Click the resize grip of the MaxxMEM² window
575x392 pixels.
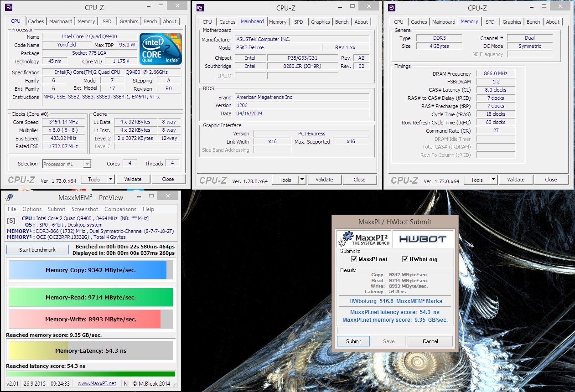point(176,385)
